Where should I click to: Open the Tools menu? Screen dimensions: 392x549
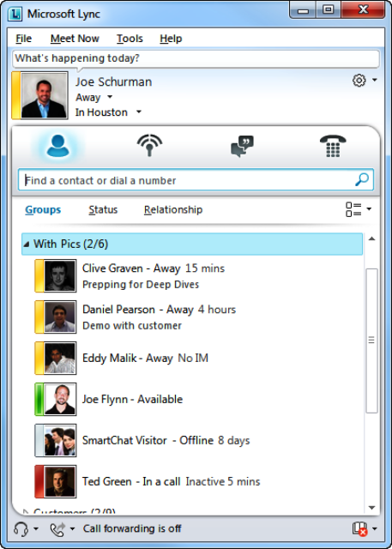click(x=130, y=39)
